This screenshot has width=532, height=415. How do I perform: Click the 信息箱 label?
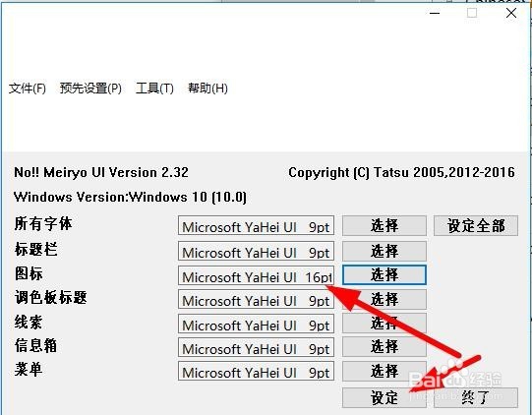[x=36, y=345]
